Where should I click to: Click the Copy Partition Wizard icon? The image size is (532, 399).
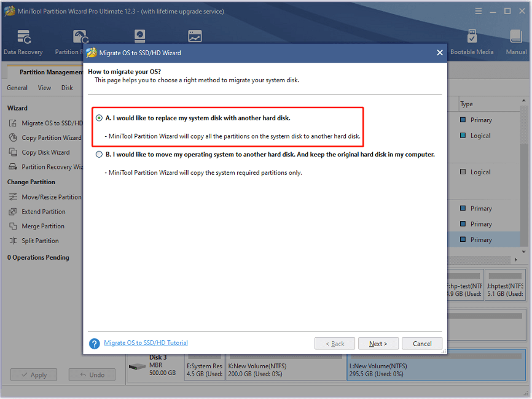point(12,138)
